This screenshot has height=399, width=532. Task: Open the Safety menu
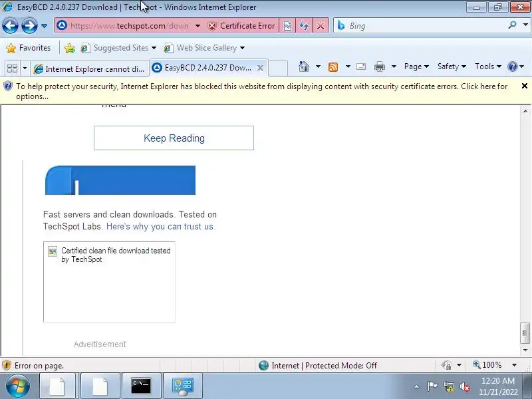(452, 66)
